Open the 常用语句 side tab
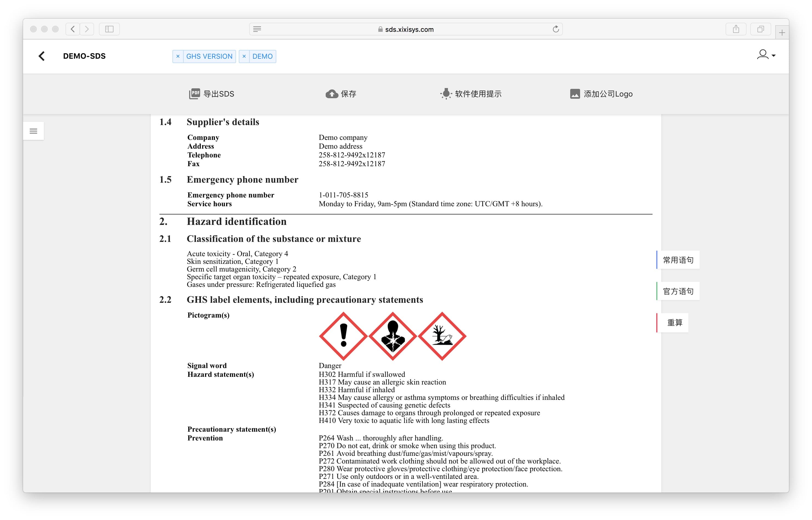Image resolution: width=812 pixels, height=520 pixels. [678, 260]
